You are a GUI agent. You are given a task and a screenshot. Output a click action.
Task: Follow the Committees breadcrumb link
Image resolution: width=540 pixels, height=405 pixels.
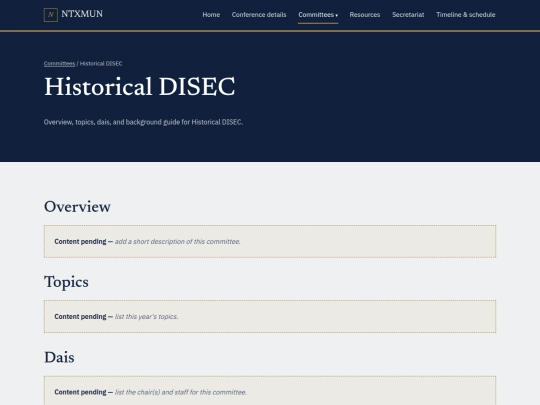click(59, 64)
